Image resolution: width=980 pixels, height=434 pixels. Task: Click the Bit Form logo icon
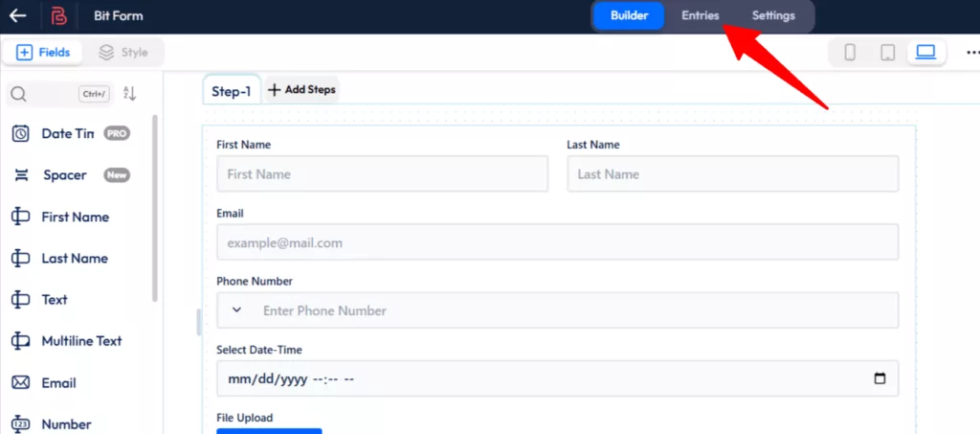[58, 16]
